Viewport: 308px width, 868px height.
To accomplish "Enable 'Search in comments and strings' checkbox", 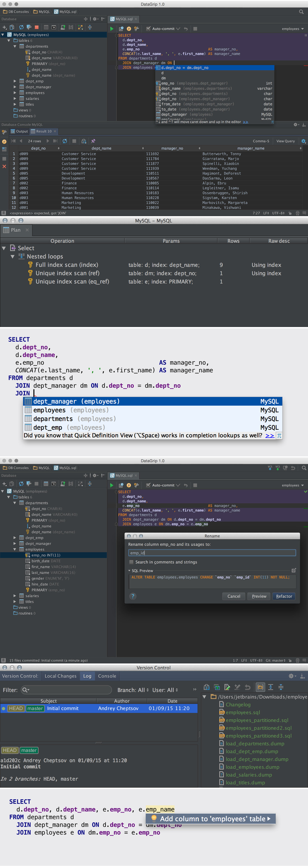I will (x=132, y=562).
